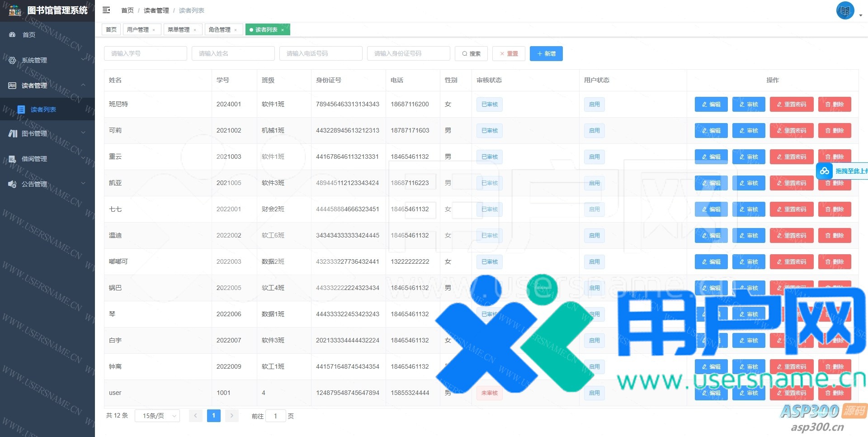Image resolution: width=868 pixels, height=437 pixels.
Task: Collapse the 读者管理 menu chevron
Action: pyautogui.click(x=83, y=85)
